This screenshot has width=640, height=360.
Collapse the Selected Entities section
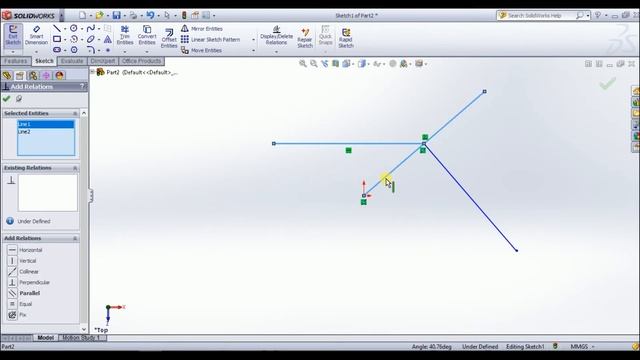(75, 113)
